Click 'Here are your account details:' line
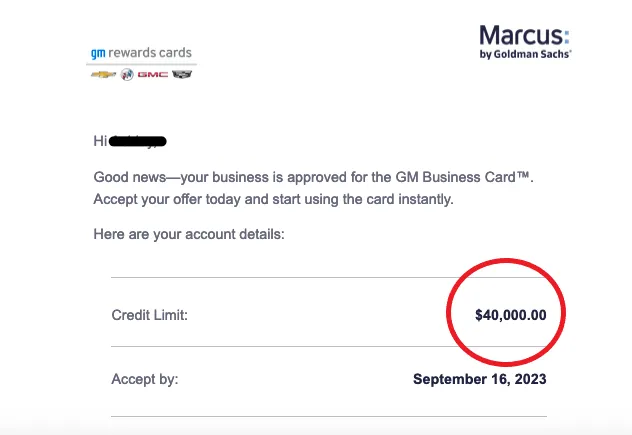Screen dimensions: 632x435 [189, 234]
